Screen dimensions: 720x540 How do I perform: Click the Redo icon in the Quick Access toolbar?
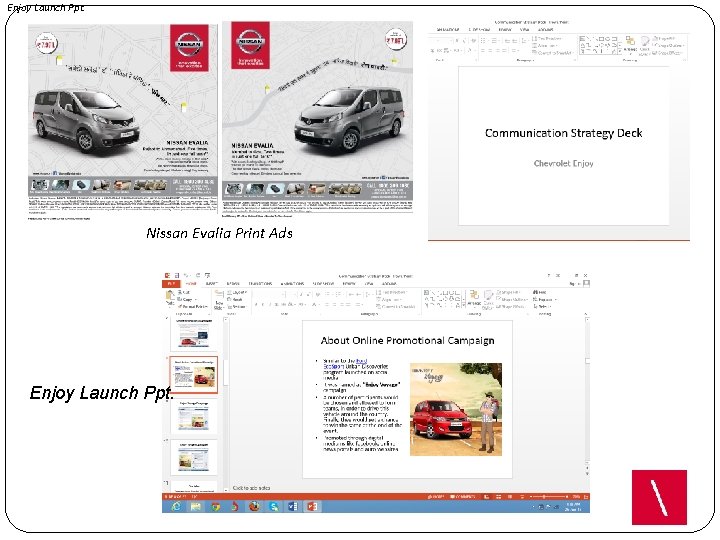point(198,276)
